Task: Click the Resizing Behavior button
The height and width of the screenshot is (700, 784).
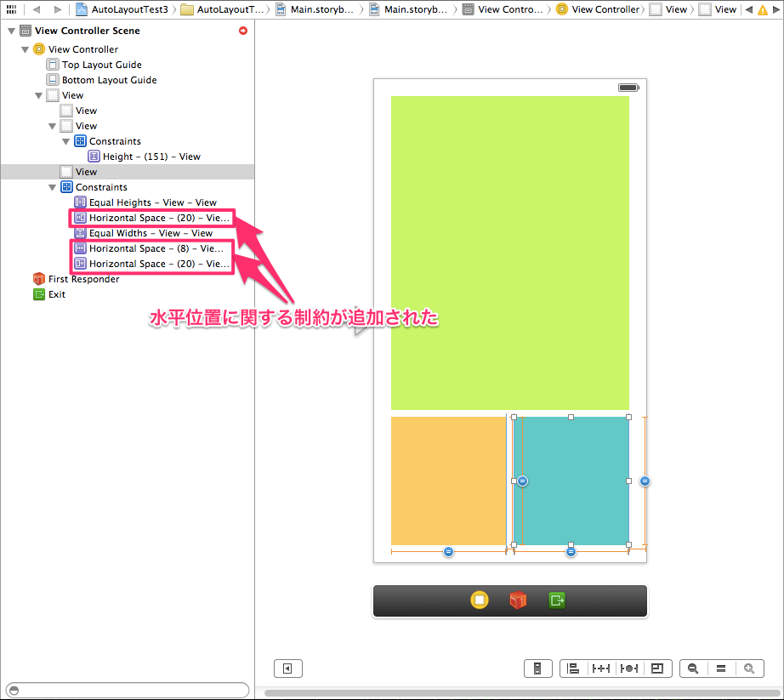Action: (656, 669)
